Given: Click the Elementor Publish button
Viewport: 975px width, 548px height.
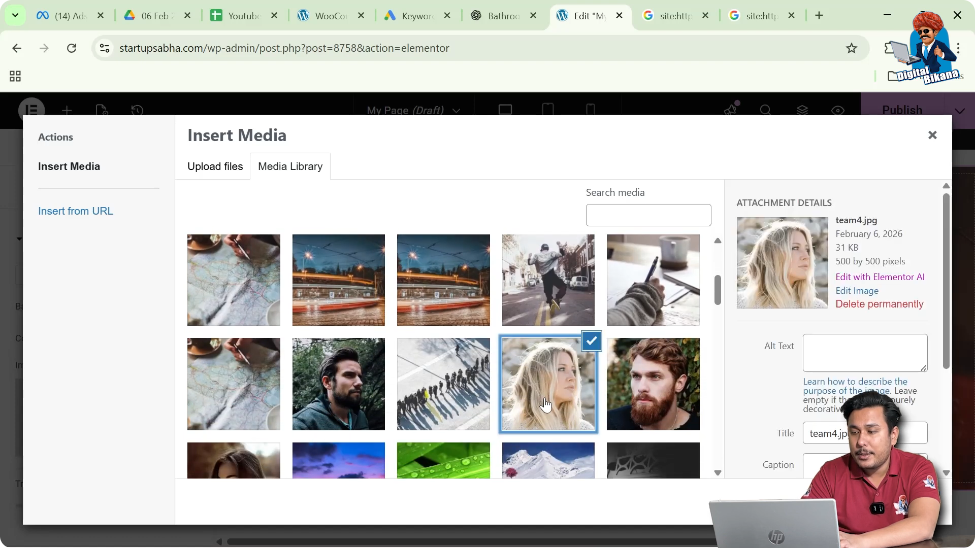Looking at the screenshot, I should click(x=902, y=110).
